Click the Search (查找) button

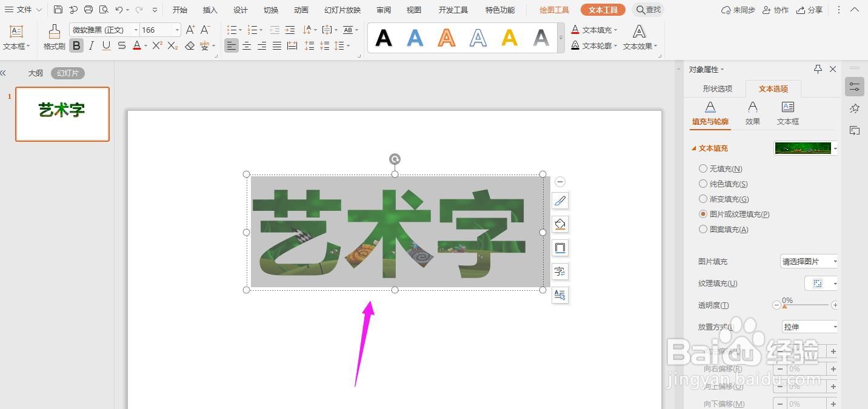point(648,10)
